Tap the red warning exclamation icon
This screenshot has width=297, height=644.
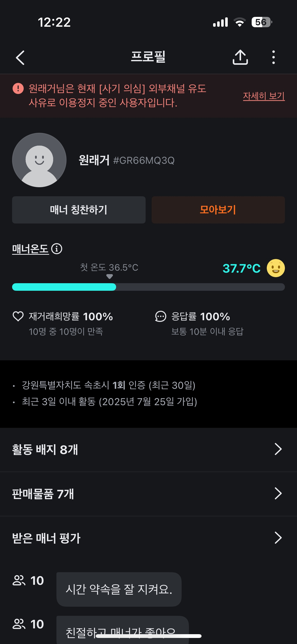tap(18, 88)
